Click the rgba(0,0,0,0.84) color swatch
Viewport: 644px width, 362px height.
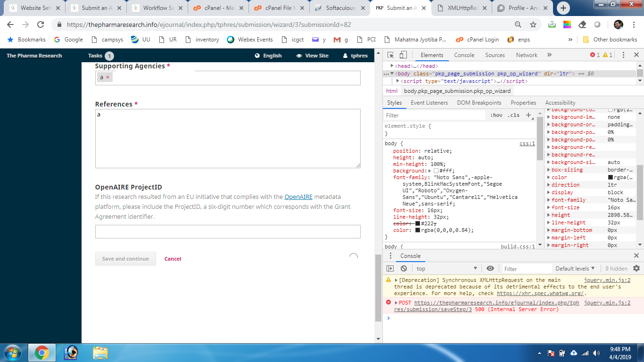[x=418, y=230]
